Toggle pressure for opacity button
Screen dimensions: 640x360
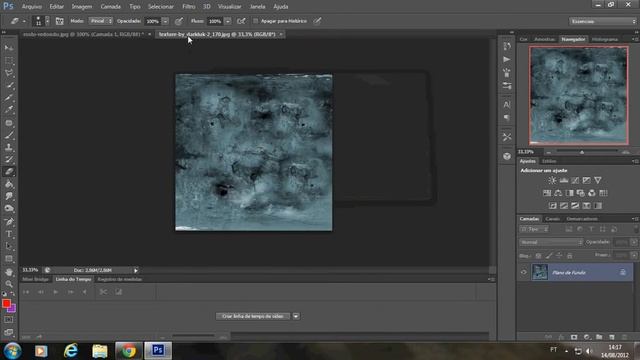tap(179, 21)
